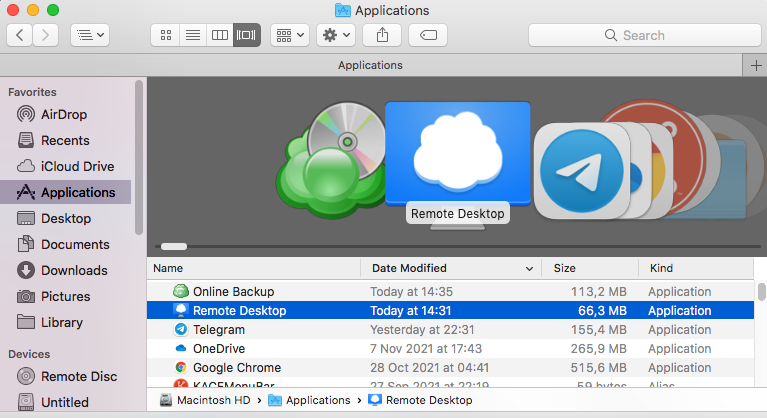Image resolution: width=767 pixels, height=418 pixels.
Task: Click the "7 Nov 2021 at 17:43" cell
Action: (426, 349)
